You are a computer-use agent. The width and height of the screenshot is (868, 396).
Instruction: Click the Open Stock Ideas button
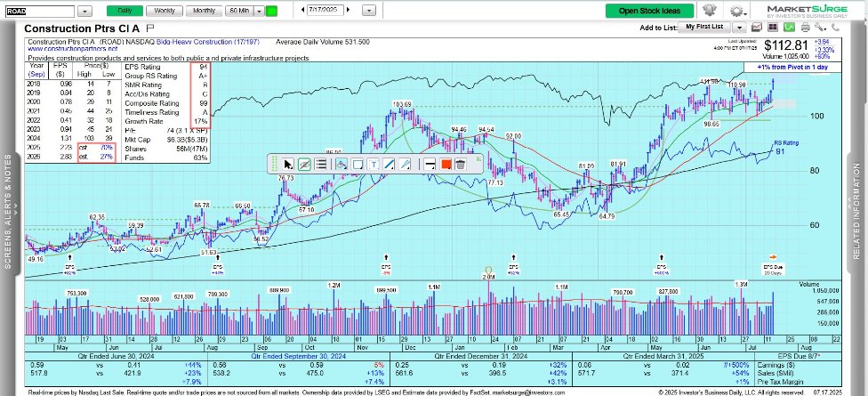[650, 11]
